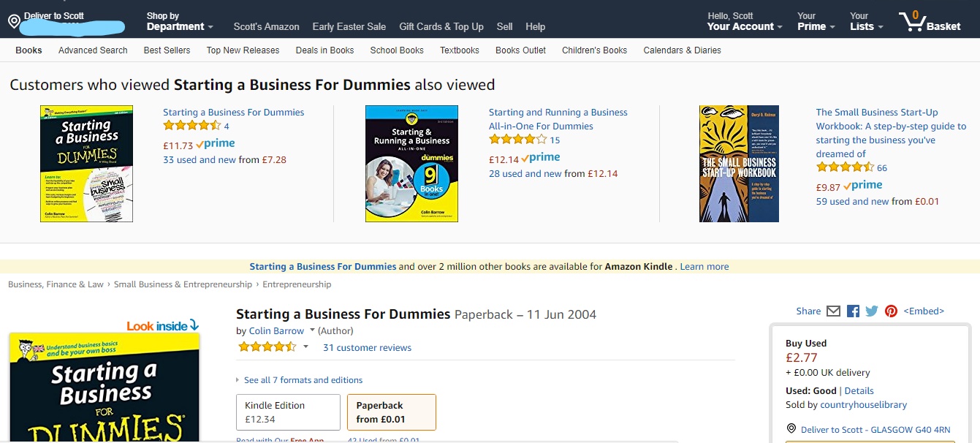Image resolution: width=980 pixels, height=443 pixels.
Task: Share the book via email icon
Action: tap(833, 311)
